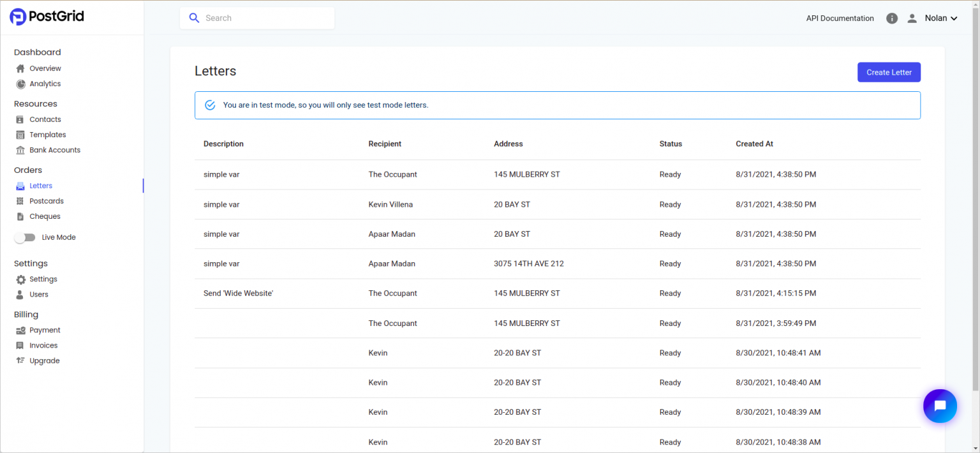Click the Search input field

(x=257, y=18)
